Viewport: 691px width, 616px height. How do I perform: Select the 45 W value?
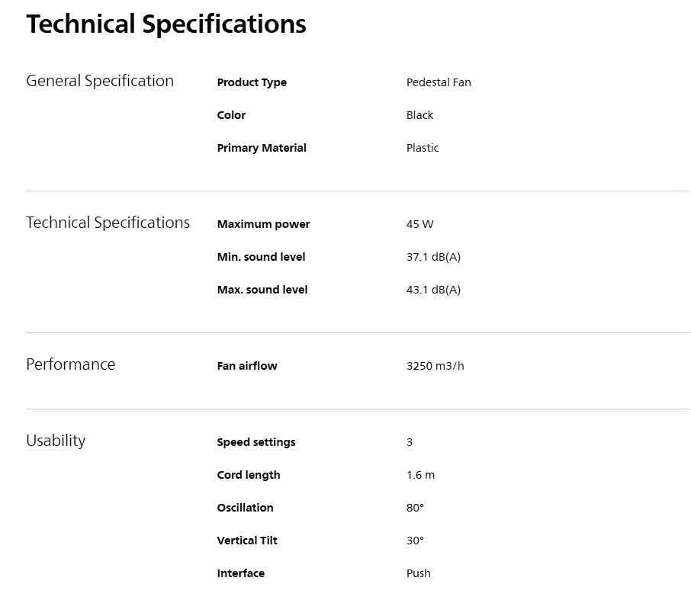(419, 224)
